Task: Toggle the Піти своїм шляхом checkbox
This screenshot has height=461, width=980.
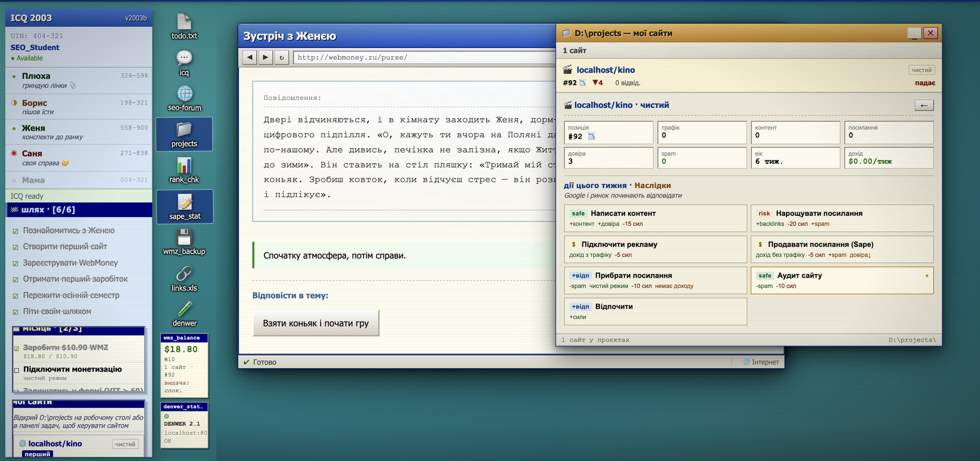Action: [x=16, y=312]
